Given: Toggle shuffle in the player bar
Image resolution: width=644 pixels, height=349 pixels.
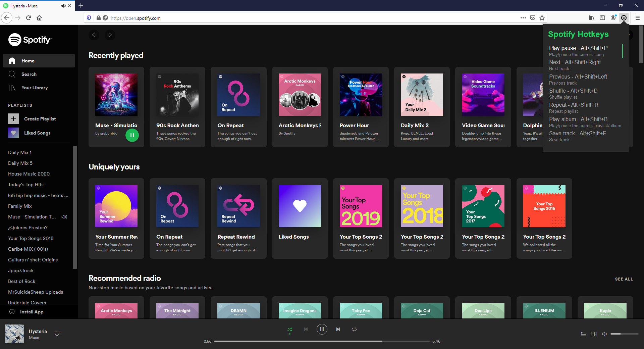Looking at the screenshot, I should tap(290, 329).
